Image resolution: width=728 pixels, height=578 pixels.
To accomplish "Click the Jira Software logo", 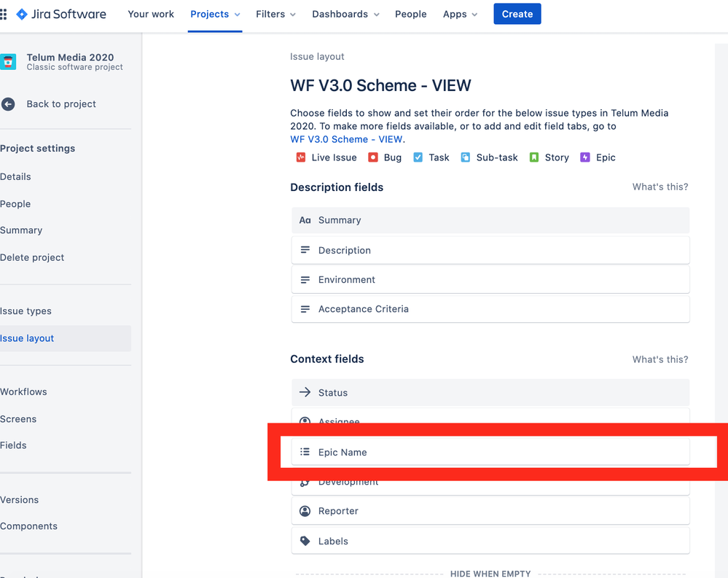I will click(60, 15).
